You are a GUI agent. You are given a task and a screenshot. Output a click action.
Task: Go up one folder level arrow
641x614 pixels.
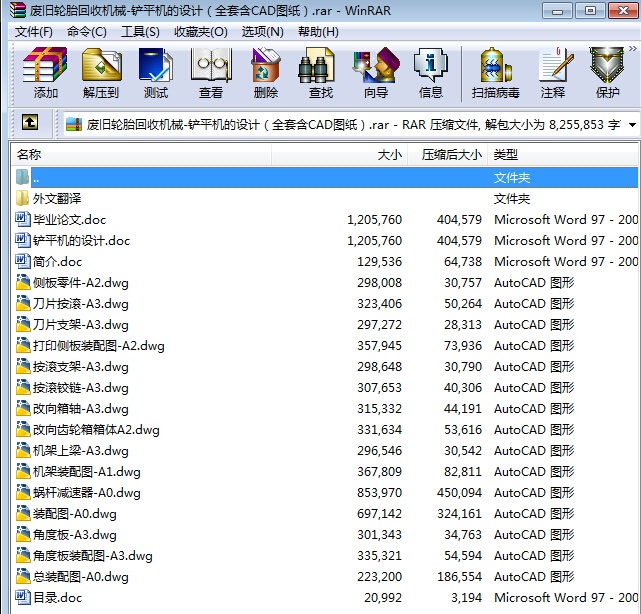coord(30,122)
